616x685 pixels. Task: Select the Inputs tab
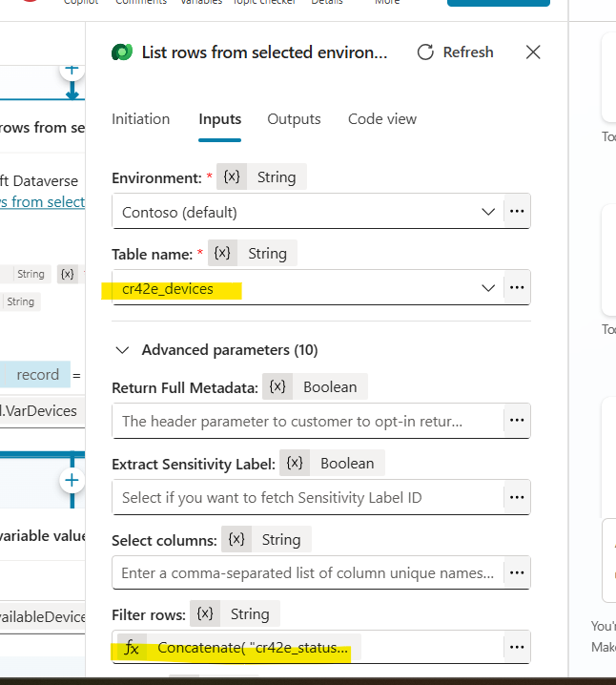219,119
